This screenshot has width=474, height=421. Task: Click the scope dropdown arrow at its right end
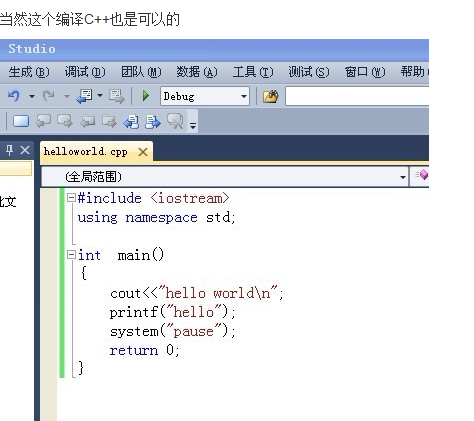(403, 177)
